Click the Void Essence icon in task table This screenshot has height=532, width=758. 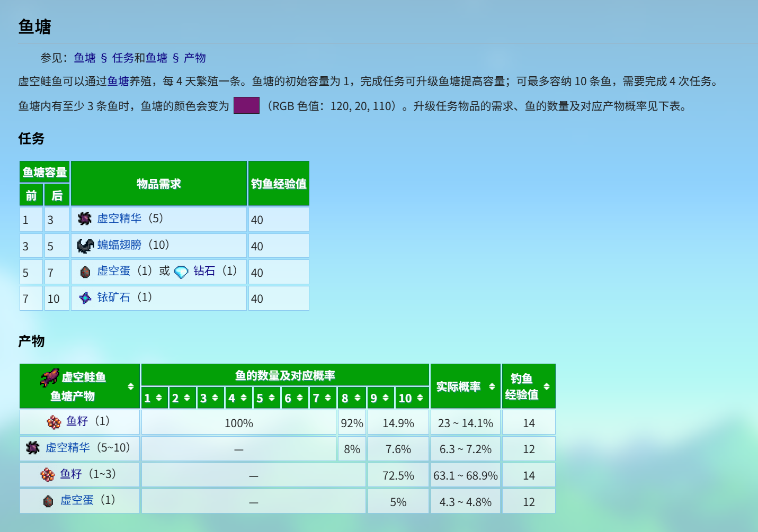(85, 219)
